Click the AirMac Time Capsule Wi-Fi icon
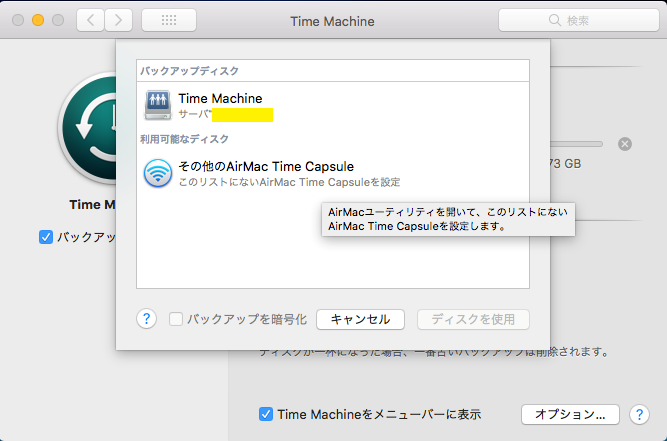 [x=158, y=173]
